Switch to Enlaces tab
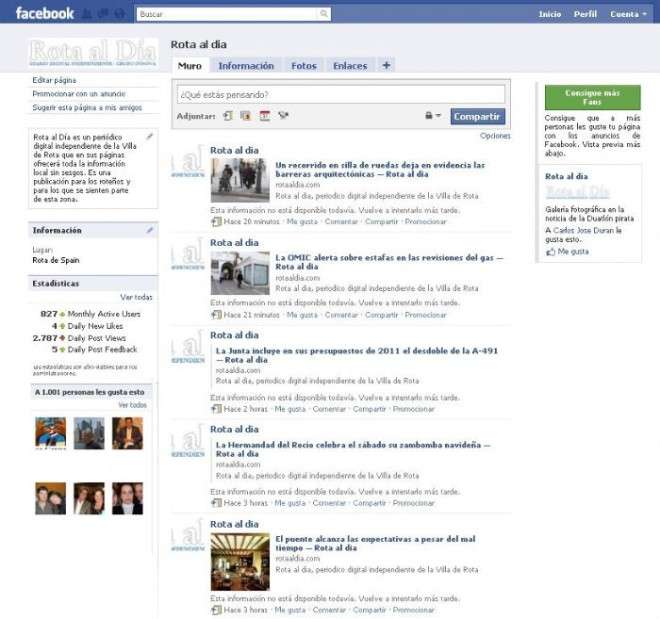 (x=350, y=66)
